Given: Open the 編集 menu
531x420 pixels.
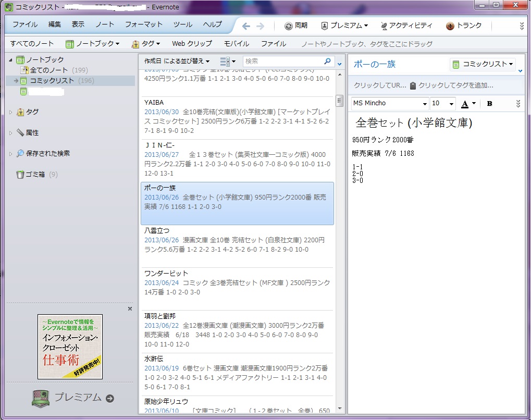Looking at the screenshot, I should point(55,24).
